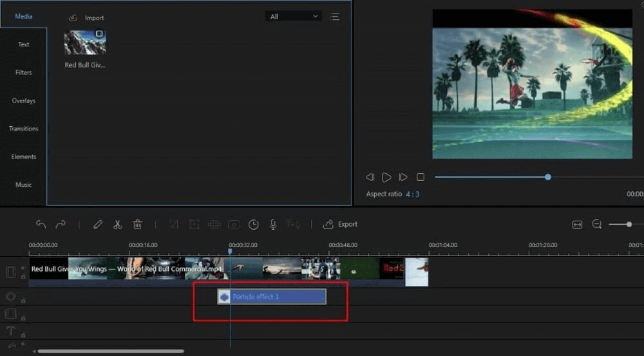644x356 pixels.
Task: Open the Filters tab
Action: (x=24, y=73)
